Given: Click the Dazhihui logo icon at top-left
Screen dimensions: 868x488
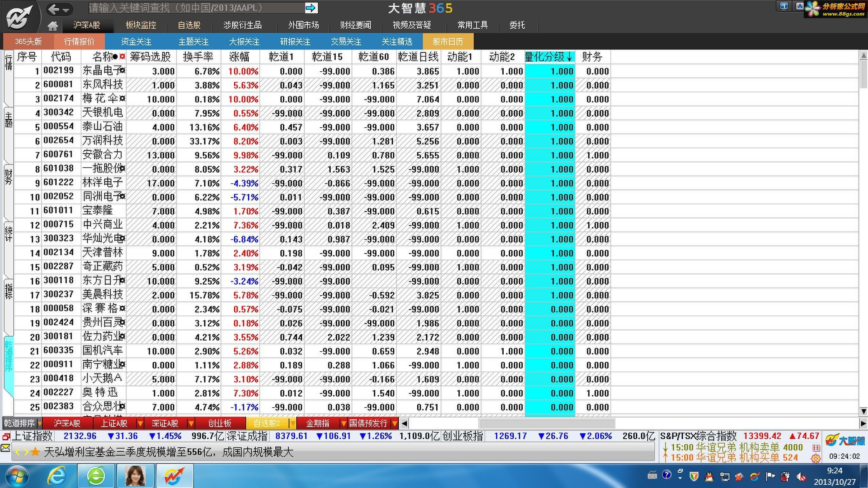Looking at the screenshot, I should [19, 17].
